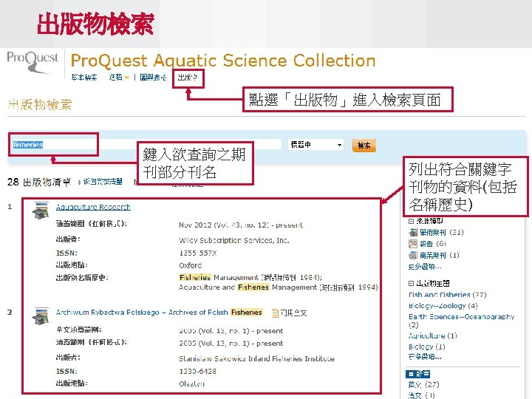Open the 圖與表格 figures and tables tab
This screenshot has height=399, width=532.
[x=153, y=78]
